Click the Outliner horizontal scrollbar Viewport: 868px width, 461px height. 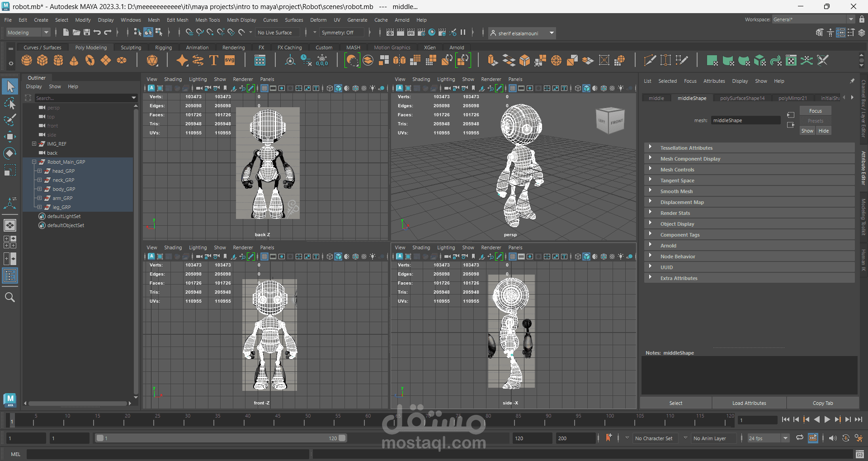[x=78, y=403]
